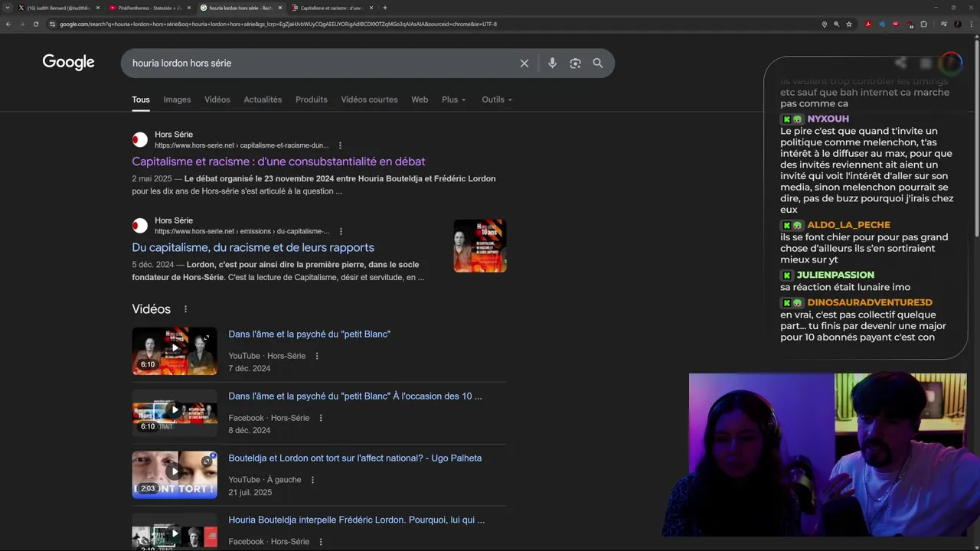The image size is (980, 551).
Task: Open Adobe Acrobat extension
Action: coord(868,24)
